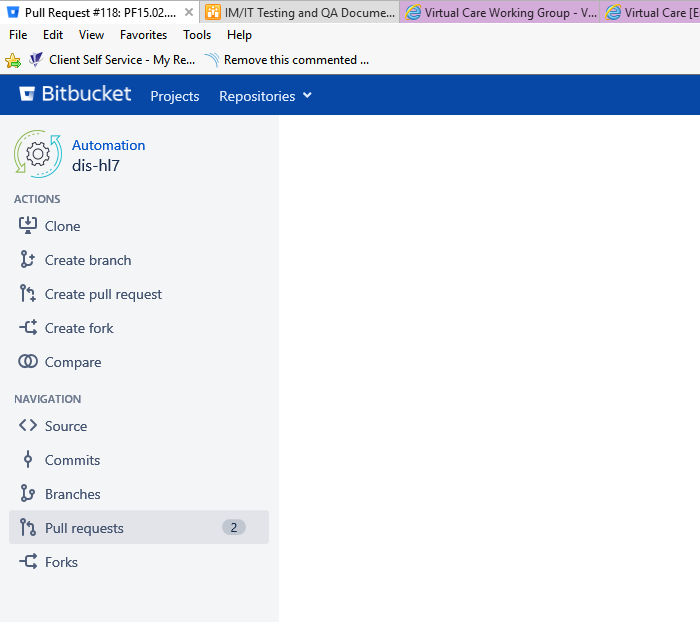
Task: Click the Automation project avatar gear icon
Action: tap(38, 154)
